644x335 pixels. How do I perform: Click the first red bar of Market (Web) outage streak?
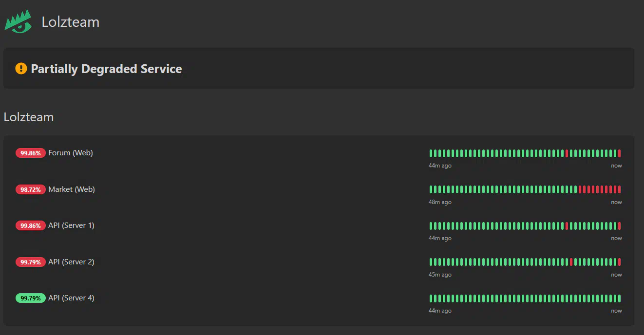click(x=580, y=189)
